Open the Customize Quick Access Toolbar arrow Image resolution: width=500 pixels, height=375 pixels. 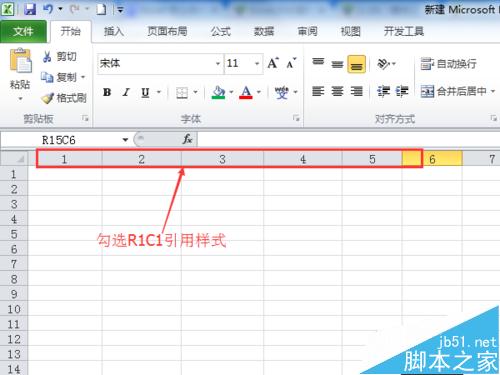click(120, 10)
